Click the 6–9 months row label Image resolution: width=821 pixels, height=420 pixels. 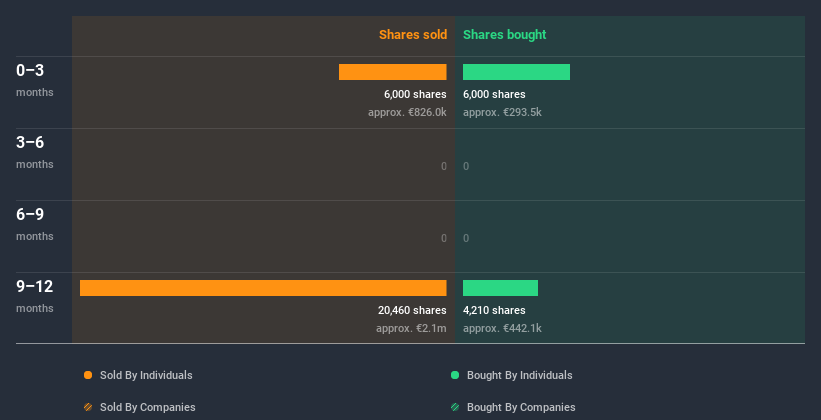[x=35, y=224]
